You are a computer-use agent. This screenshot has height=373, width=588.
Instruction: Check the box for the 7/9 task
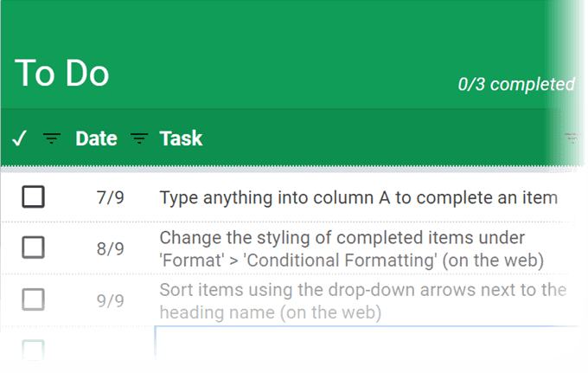(34, 196)
